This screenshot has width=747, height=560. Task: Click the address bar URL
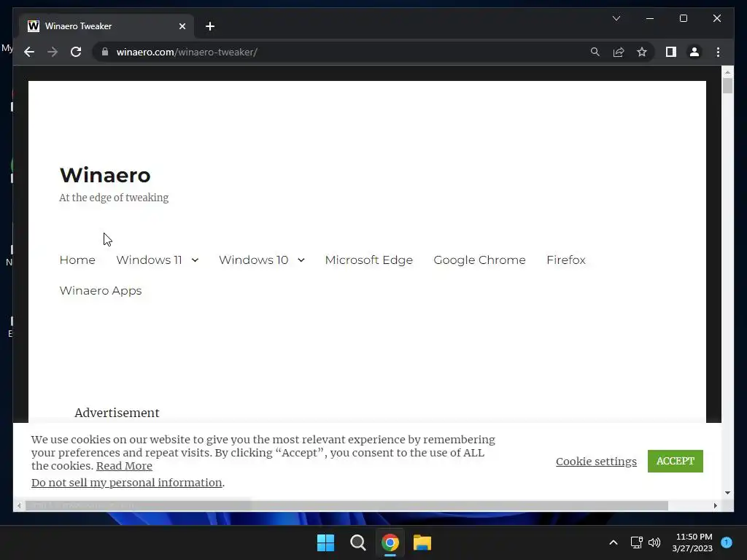(x=187, y=52)
